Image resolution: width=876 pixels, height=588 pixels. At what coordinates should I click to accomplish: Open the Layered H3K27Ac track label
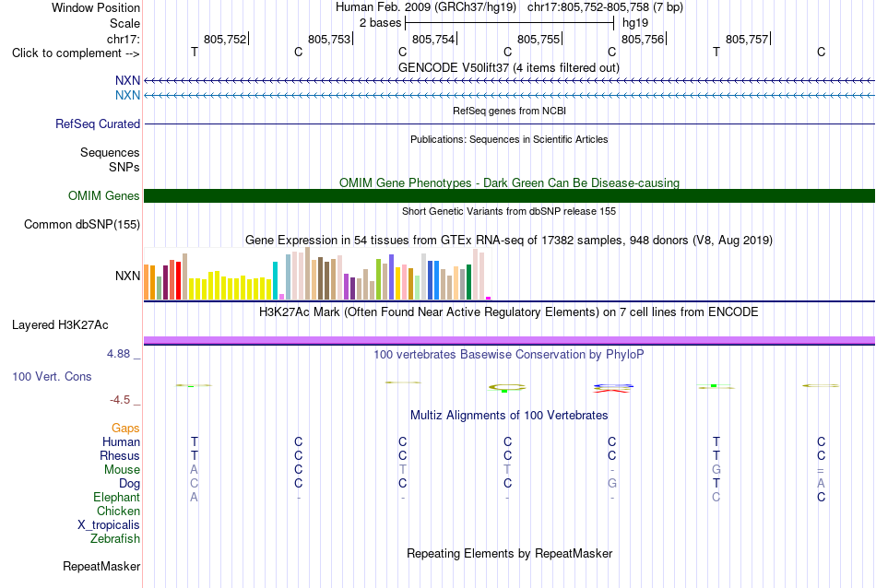click(x=60, y=325)
